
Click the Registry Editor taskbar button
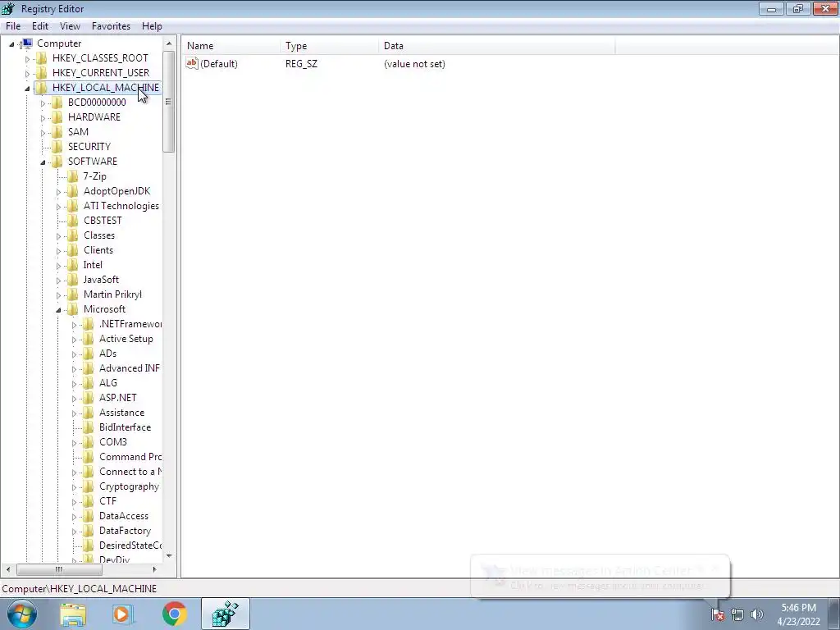tap(226, 614)
